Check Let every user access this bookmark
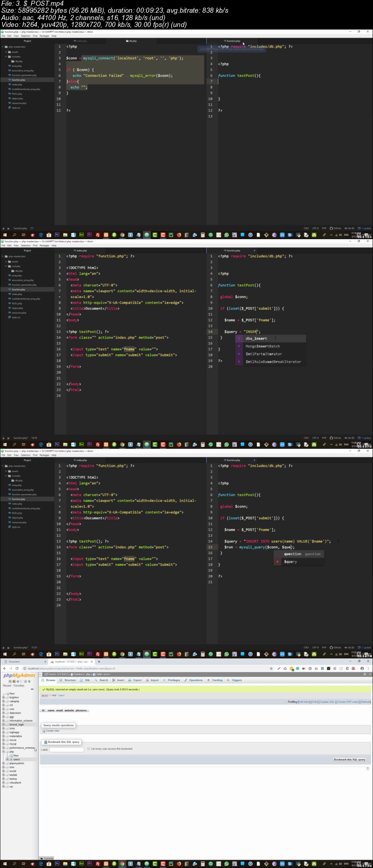The image size is (373, 868). pyautogui.click(x=89, y=748)
